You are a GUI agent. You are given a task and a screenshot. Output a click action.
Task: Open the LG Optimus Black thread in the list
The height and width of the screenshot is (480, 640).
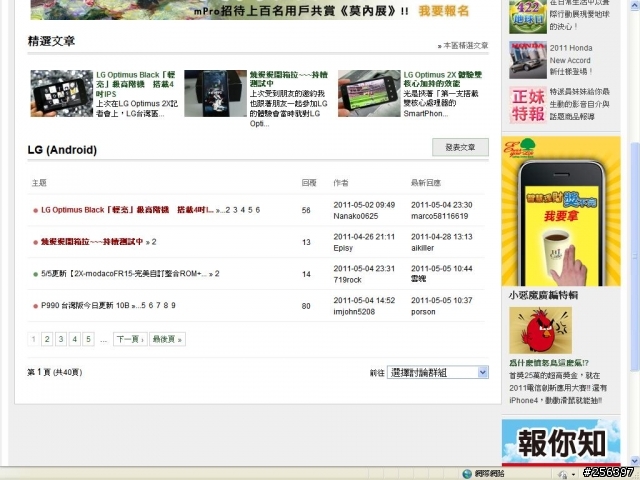pyautogui.click(x=127, y=210)
